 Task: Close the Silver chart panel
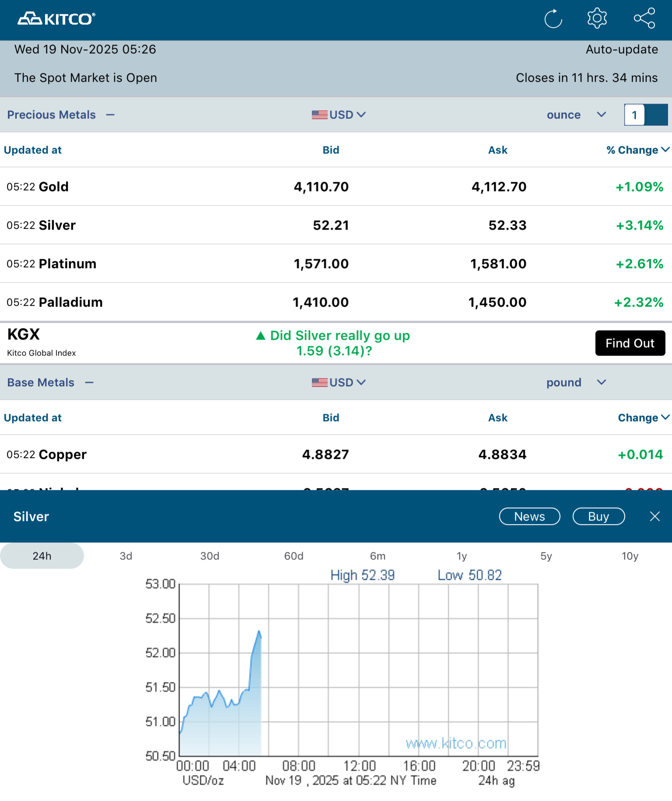[x=655, y=516]
